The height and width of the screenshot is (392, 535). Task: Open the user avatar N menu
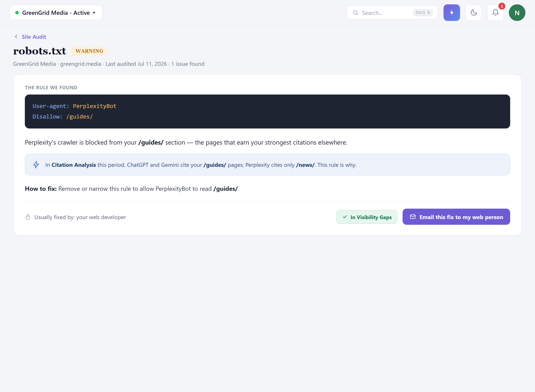pyautogui.click(x=517, y=13)
